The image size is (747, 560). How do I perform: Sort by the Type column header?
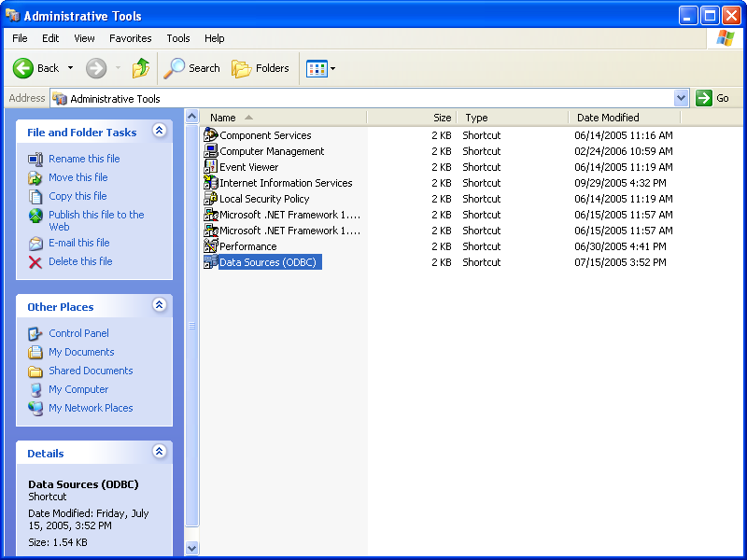click(513, 118)
